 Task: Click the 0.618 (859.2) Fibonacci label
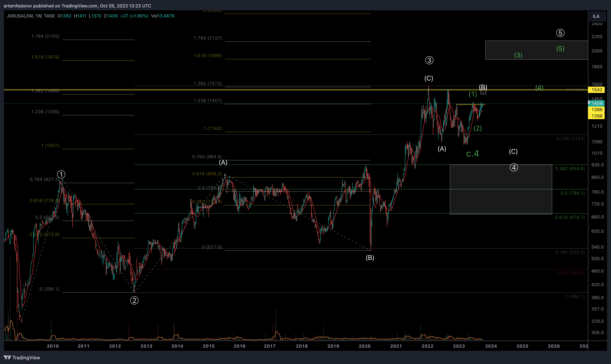(207, 174)
